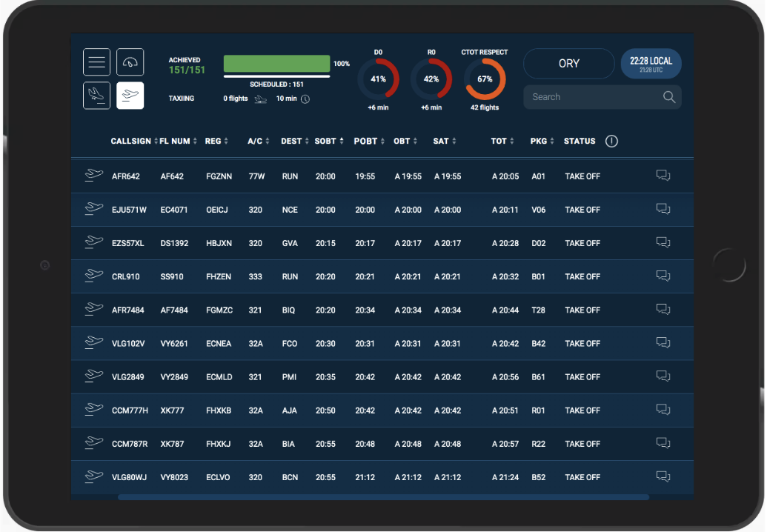Sort the table by CALLSIGN column

[x=133, y=141]
